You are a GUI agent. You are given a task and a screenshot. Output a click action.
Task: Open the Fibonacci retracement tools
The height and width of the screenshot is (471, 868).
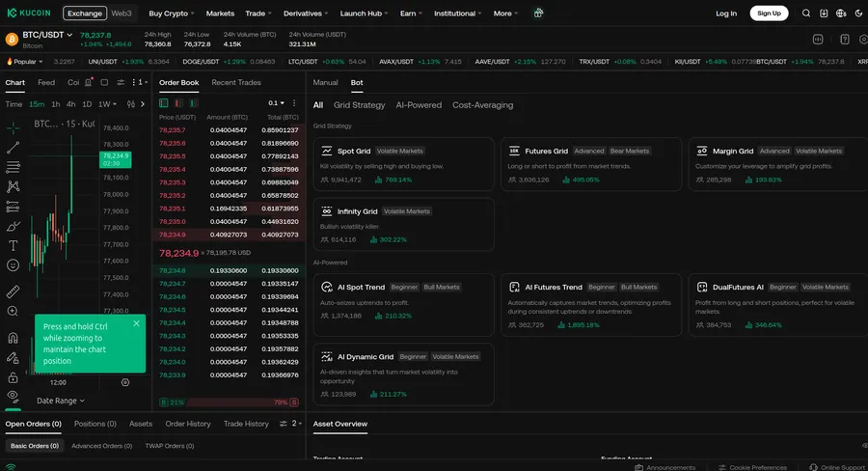(x=13, y=167)
